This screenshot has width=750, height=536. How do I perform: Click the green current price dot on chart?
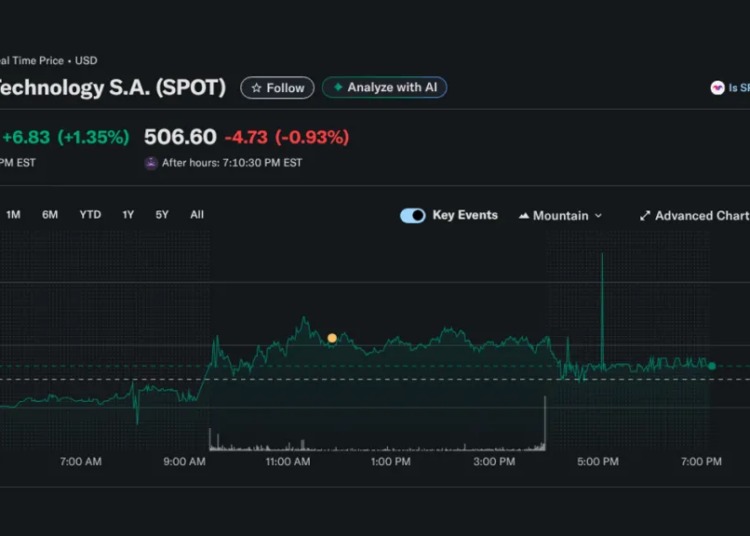tap(712, 366)
